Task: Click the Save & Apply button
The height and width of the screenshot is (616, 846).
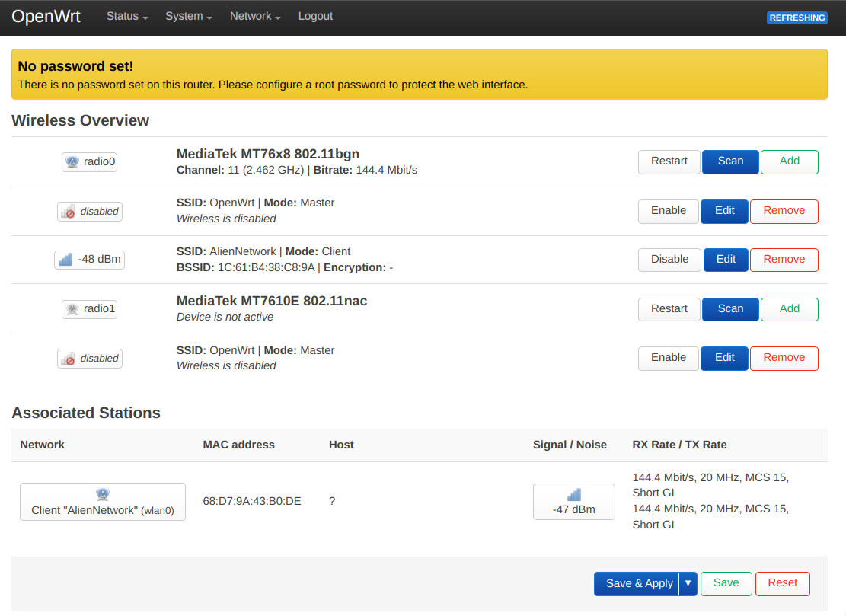Action: point(638,583)
